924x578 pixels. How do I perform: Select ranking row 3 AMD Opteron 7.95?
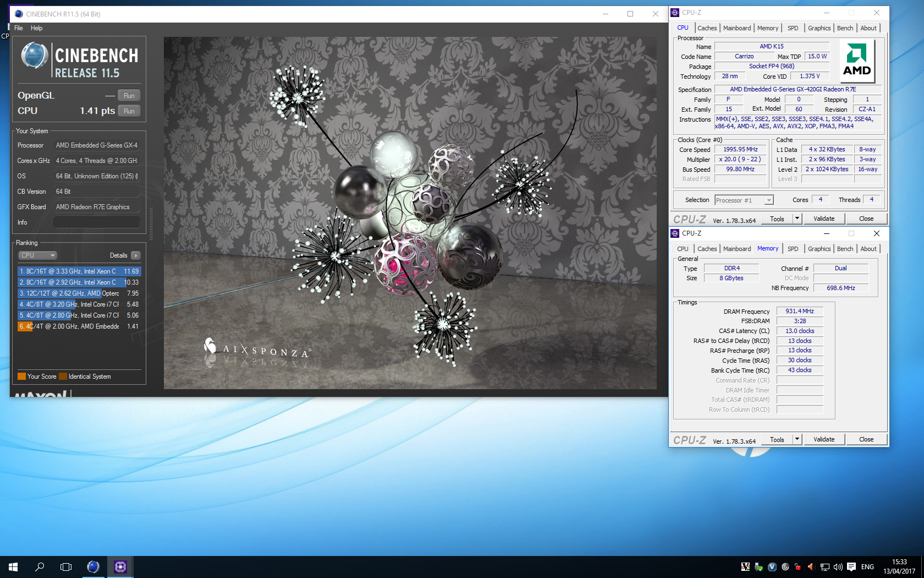pyautogui.click(x=79, y=293)
